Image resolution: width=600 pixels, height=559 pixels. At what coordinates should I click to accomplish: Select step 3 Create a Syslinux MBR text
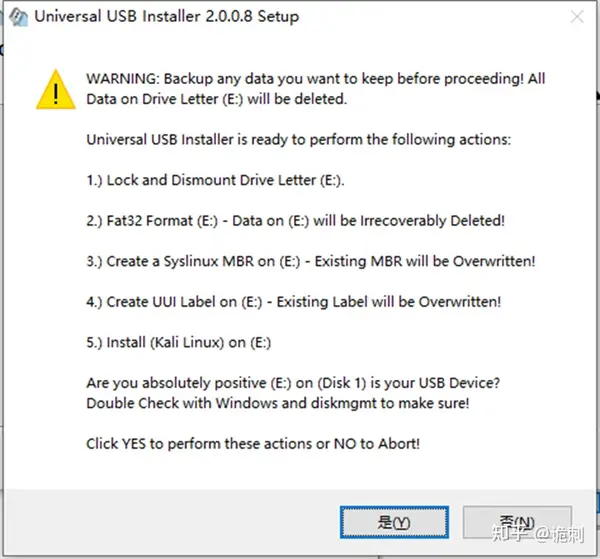click(x=311, y=261)
